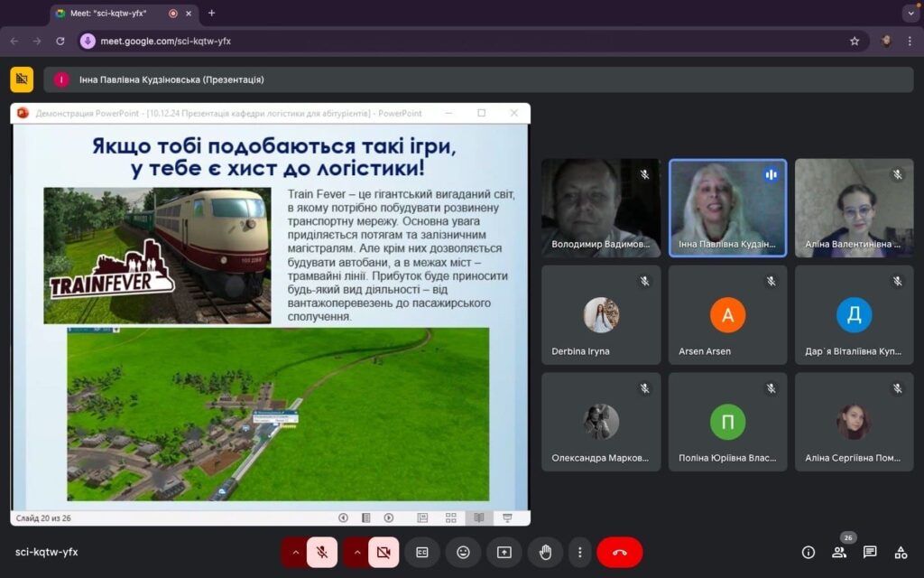The width and height of the screenshot is (924, 578).
Task: Expand audio settings arrow beside microphone
Action: pos(295,553)
